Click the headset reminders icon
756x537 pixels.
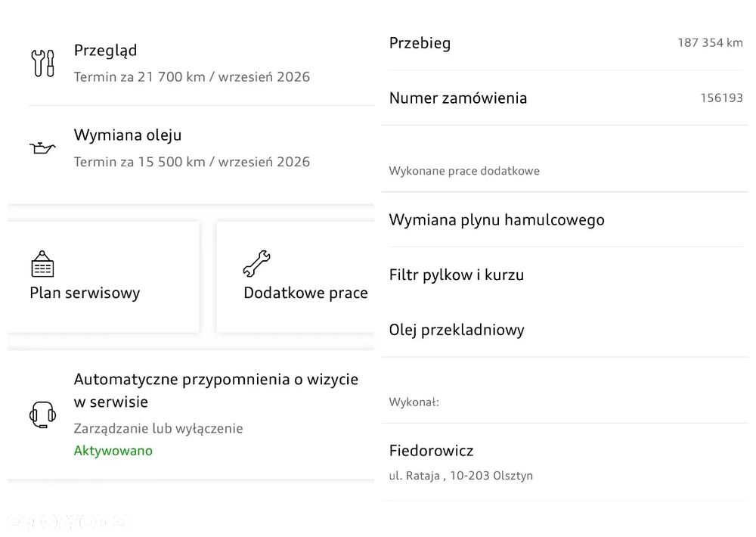42,414
